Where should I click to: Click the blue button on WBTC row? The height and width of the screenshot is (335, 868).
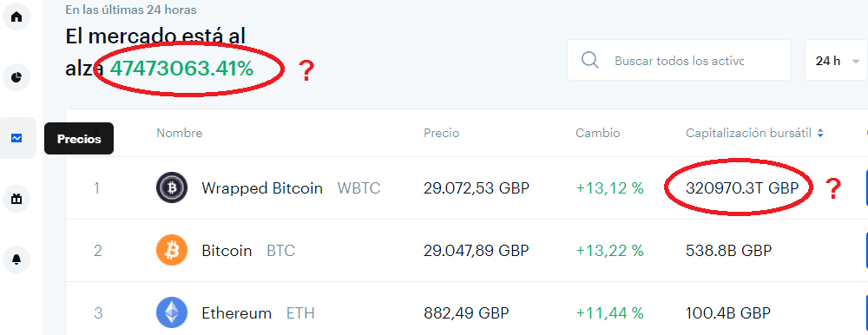[865, 188]
